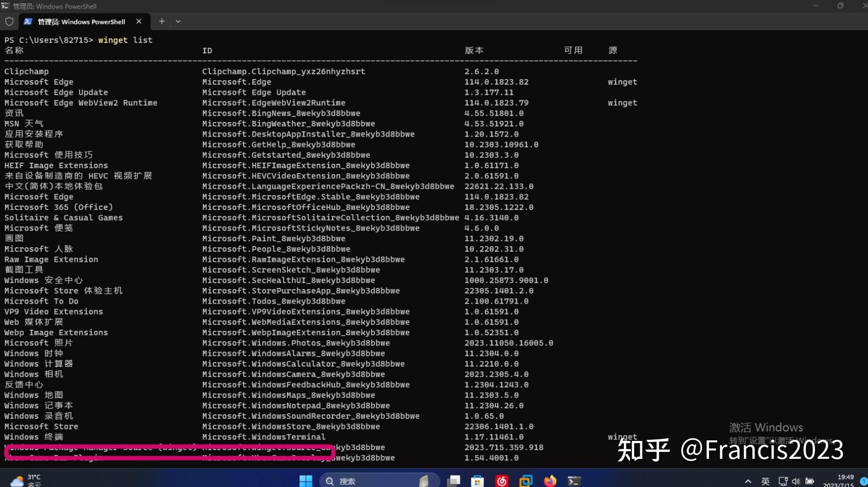This screenshot has width=868, height=487.
Task: Click the 可用 column header
Action: 573,50
